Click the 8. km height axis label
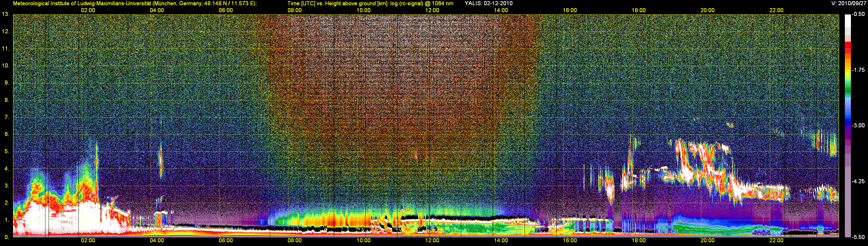This screenshot has height=246, width=868. (x=7, y=100)
